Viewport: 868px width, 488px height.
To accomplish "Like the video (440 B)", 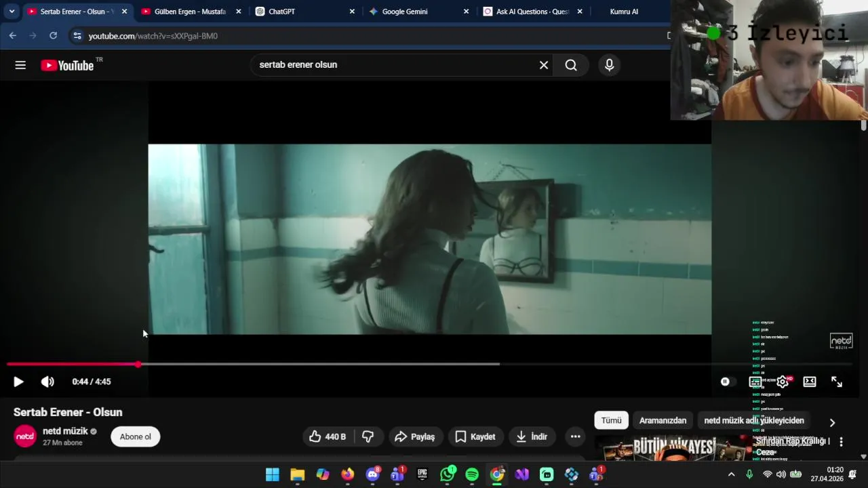I will tap(328, 436).
